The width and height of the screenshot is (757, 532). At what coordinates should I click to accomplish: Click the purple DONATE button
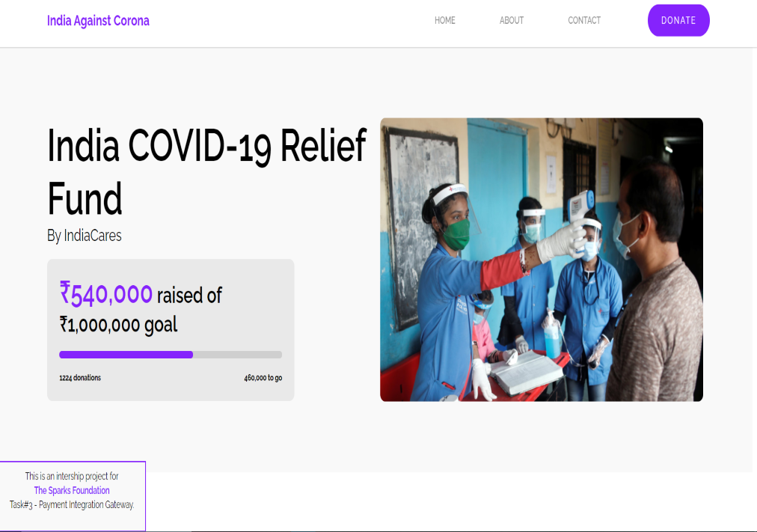pyautogui.click(x=678, y=20)
